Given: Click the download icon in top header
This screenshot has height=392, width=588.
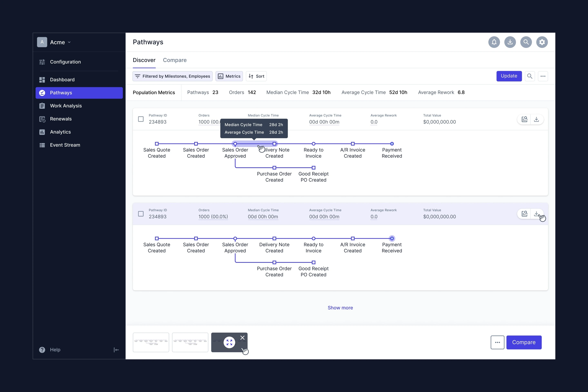Looking at the screenshot, I should pyautogui.click(x=510, y=42).
